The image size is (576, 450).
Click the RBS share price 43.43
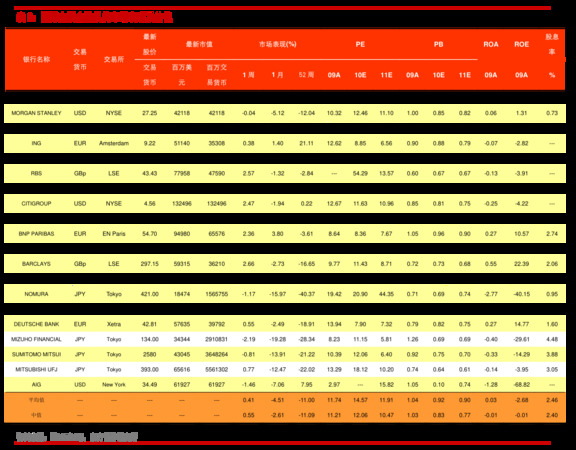click(x=150, y=173)
